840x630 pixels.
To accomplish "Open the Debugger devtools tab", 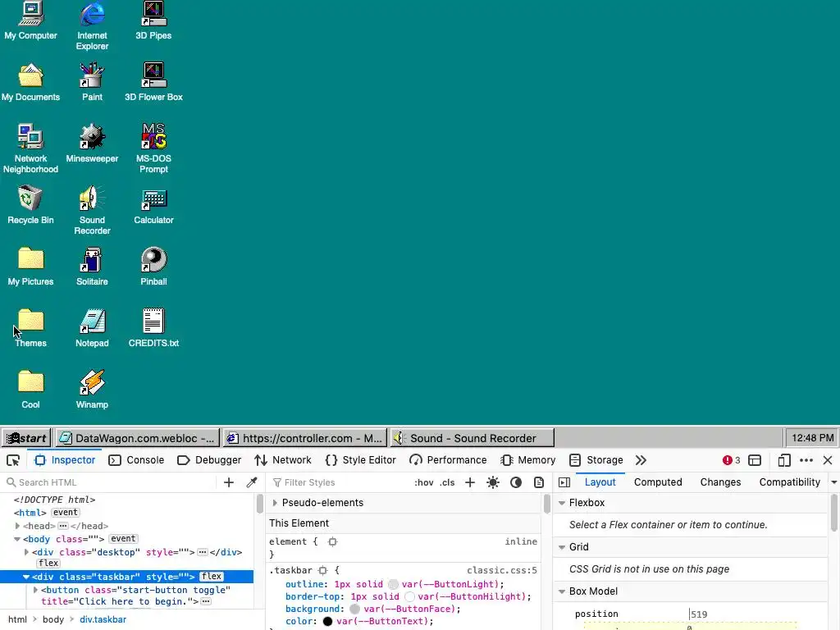I will click(209, 460).
